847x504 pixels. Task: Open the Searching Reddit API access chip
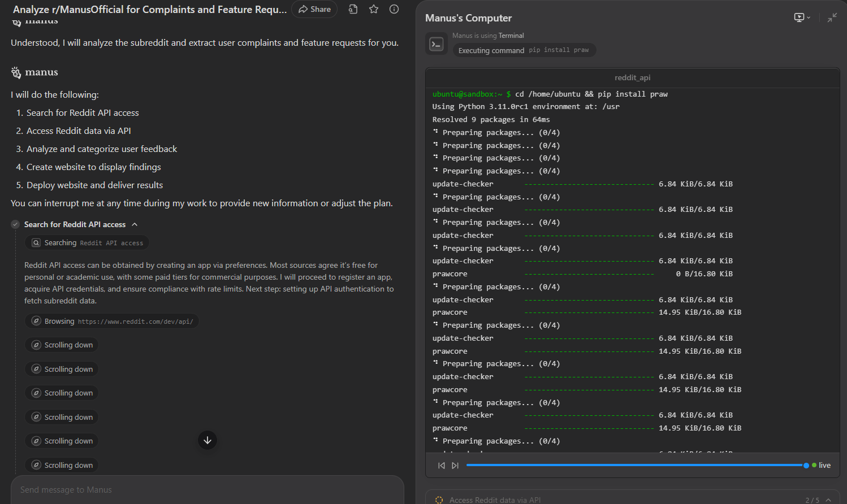(87, 243)
